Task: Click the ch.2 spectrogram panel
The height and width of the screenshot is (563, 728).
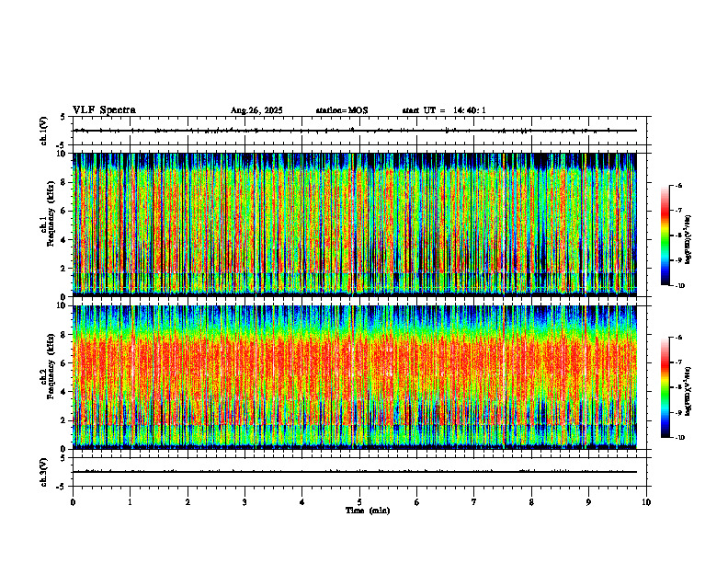Action: (355, 377)
